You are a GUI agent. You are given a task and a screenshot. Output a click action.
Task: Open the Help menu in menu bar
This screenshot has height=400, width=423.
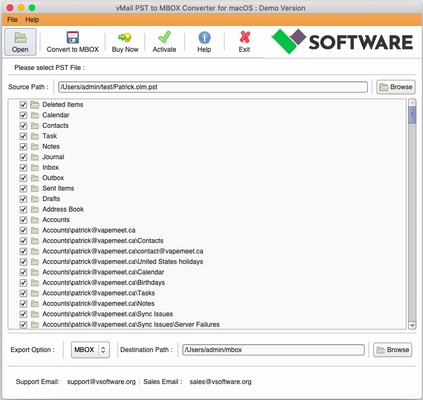point(32,20)
